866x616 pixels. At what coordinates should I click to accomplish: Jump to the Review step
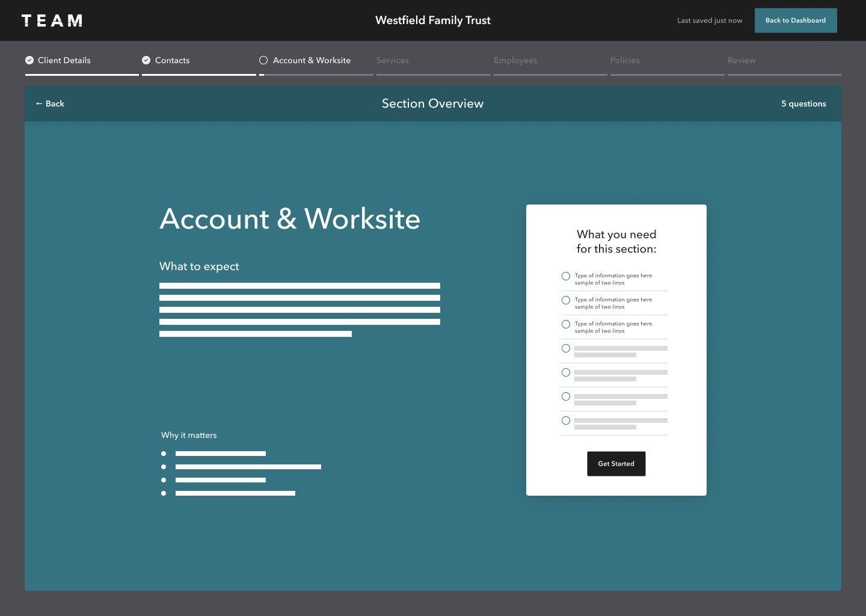742,60
